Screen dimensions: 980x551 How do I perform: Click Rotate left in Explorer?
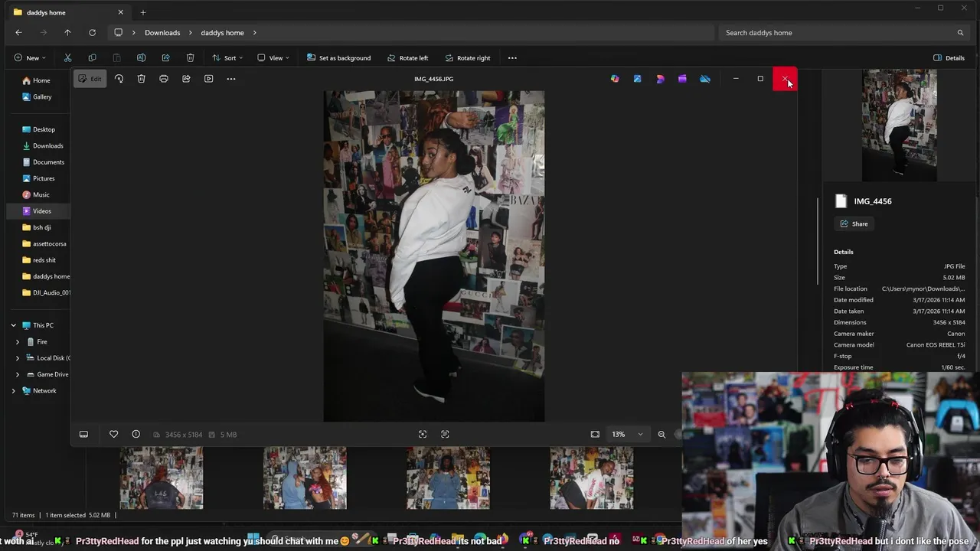(407, 58)
